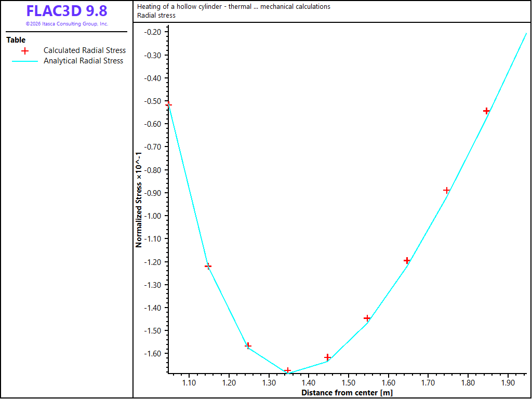Click the cyan Analytical Radial Stress legend line
The height and width of the screenshot is (399, 532).
point(25,61)
